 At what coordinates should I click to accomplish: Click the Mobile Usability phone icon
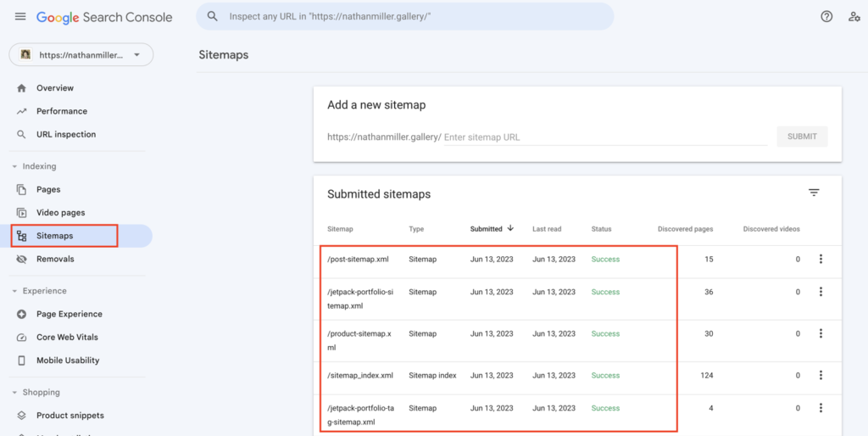coord(21,361)
